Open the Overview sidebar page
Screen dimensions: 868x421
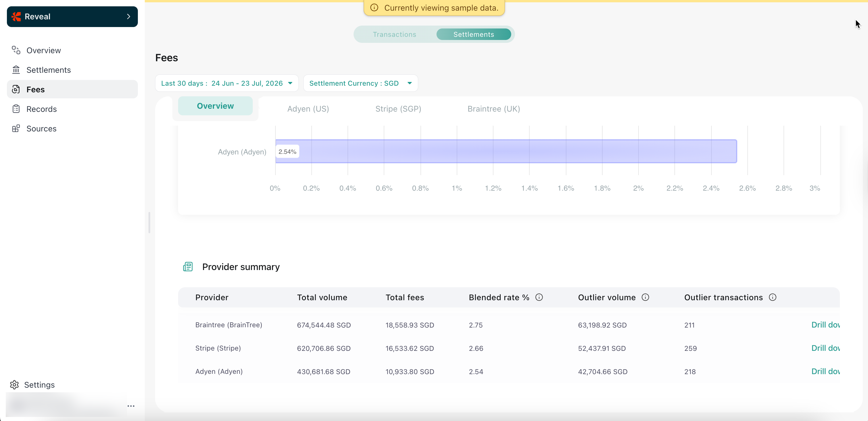click(x=72, y=50)
